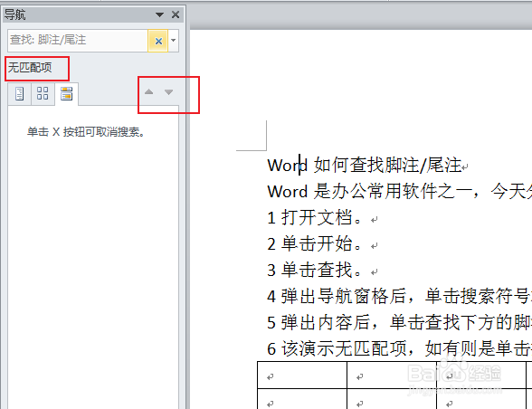This screenshot has height=409, width=532.
Task: Click second cell of table's top row
Action: pos(392,375)
